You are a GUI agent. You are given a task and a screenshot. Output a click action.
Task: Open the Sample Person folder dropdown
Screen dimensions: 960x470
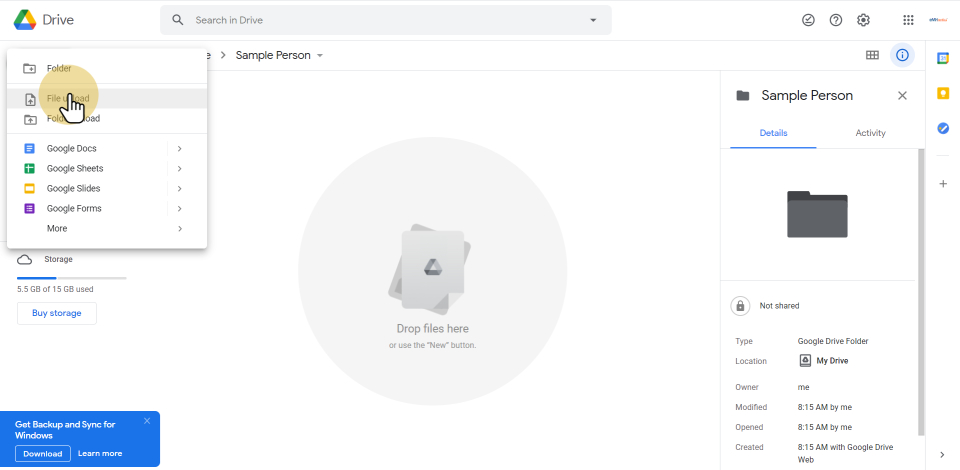coord(320,55)
